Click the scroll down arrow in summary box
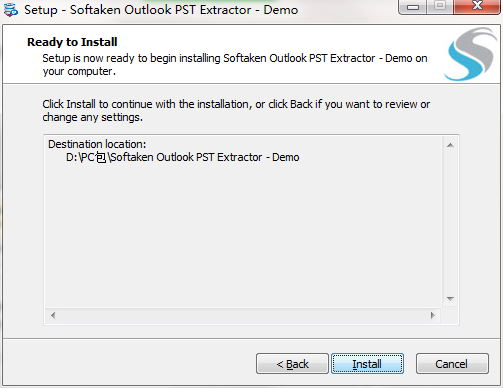The height and width of the screenshot is (388, 503). pos(450,299)
